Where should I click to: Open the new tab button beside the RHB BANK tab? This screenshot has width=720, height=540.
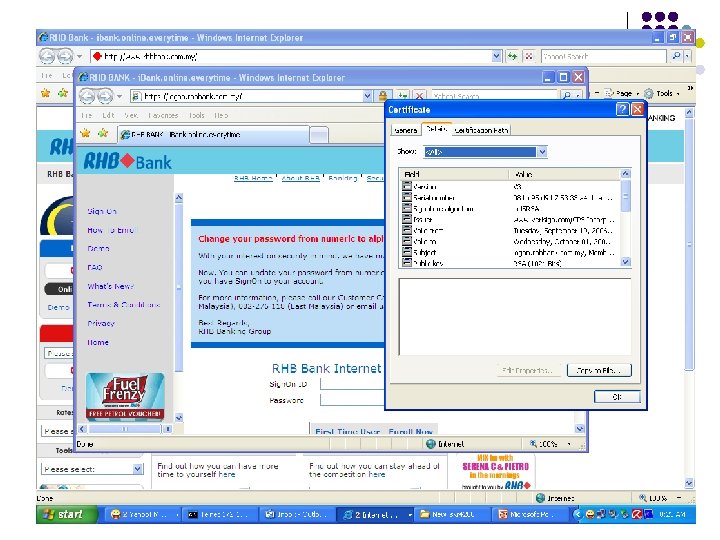(319, 135)
